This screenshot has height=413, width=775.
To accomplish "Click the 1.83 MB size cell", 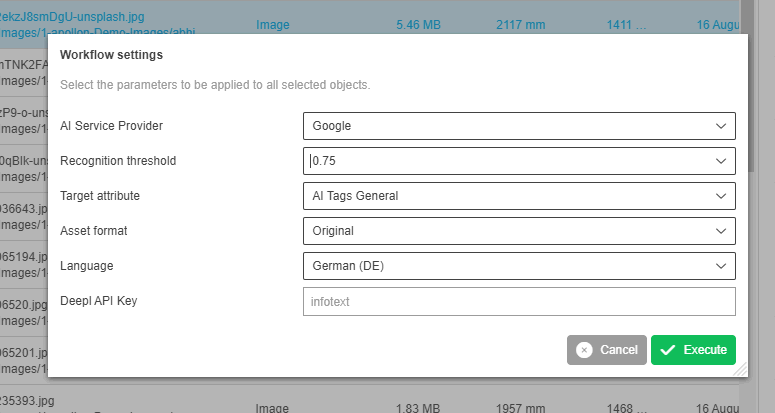I will 420,408.
